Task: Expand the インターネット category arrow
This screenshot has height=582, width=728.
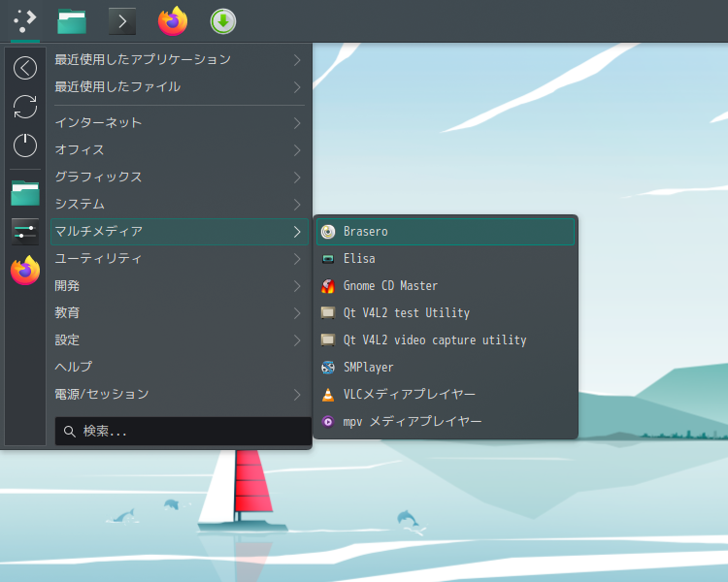Action: click(x=297, y=123)
